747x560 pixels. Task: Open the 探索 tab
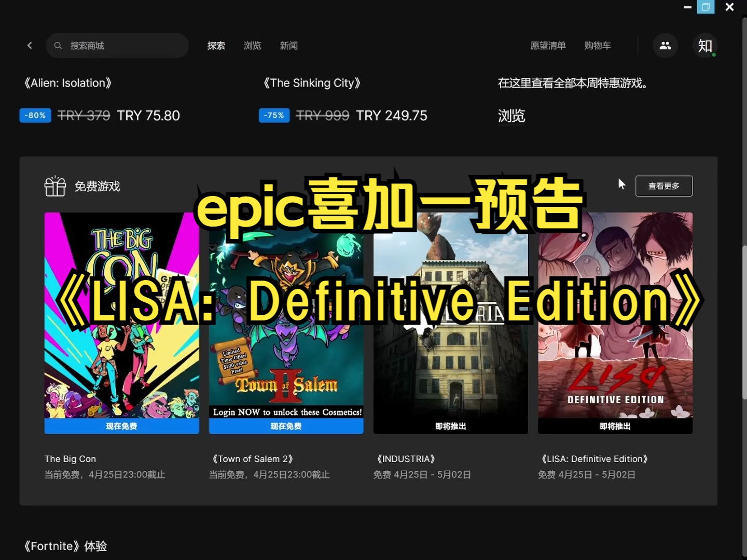[216, 46]
